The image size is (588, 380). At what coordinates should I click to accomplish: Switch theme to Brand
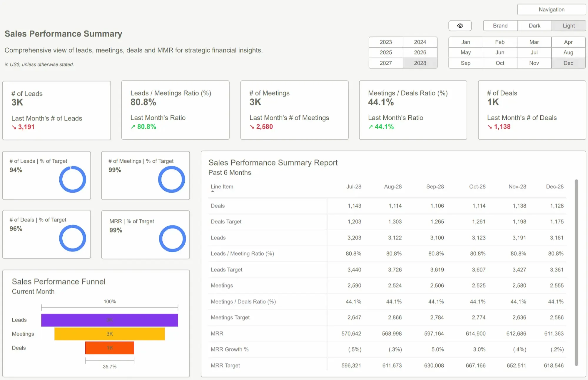[500, 26]
